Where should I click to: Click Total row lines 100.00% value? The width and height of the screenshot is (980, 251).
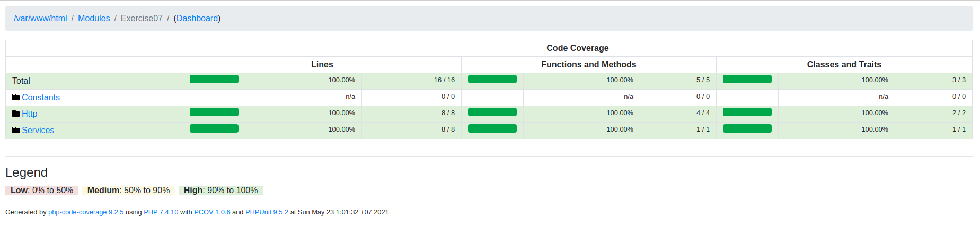(342, 80)
